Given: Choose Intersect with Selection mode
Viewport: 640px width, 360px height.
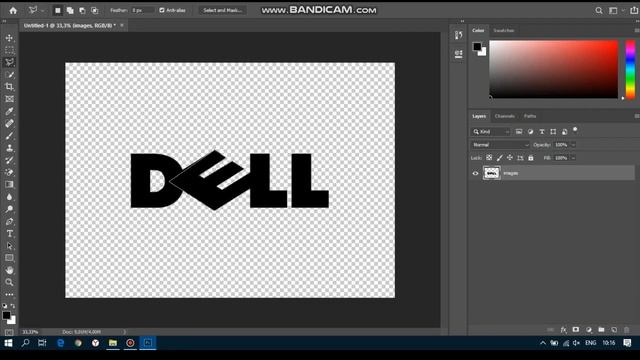Looking at the screenshot, I should (94, 11).
